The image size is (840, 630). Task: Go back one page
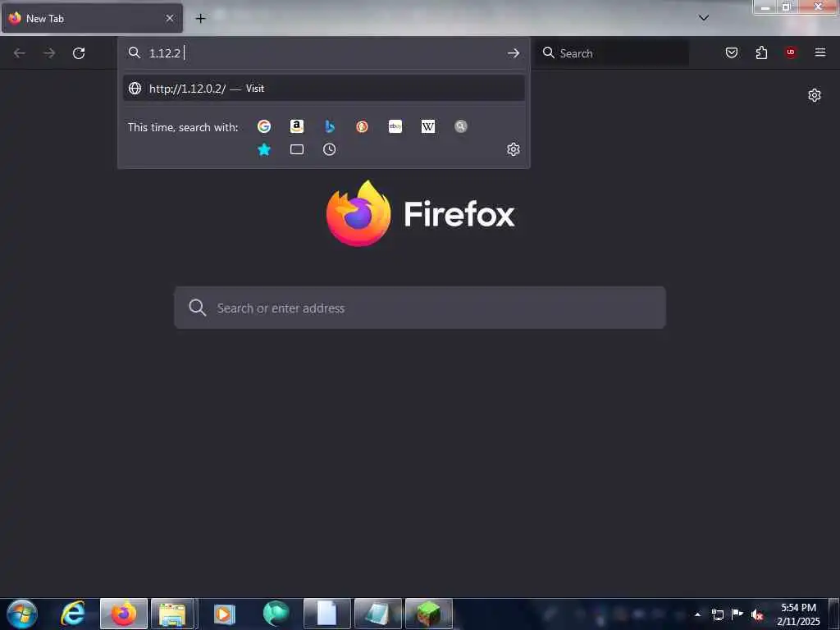[20, 53]
